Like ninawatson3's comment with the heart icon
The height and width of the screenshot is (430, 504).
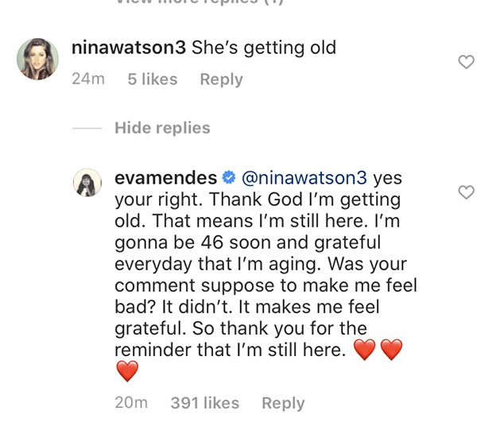tap(466, 62)
